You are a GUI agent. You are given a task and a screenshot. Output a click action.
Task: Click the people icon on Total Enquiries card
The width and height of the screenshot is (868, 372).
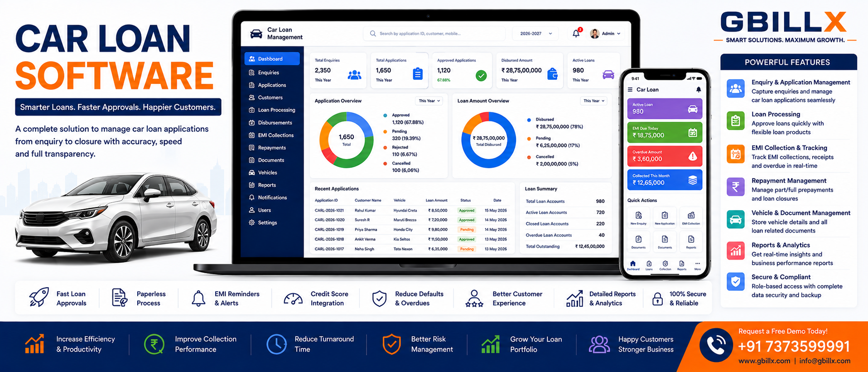pos(354,75)
